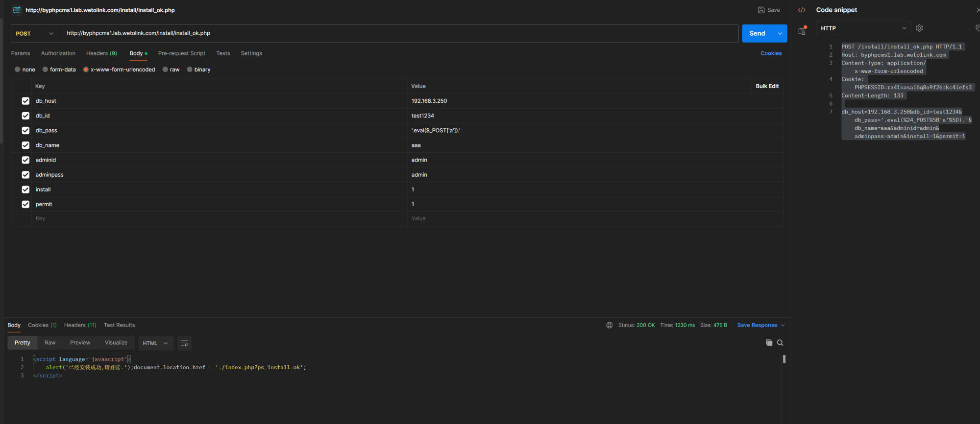Toggle the wrap lines icon in response

pos(184,343)
